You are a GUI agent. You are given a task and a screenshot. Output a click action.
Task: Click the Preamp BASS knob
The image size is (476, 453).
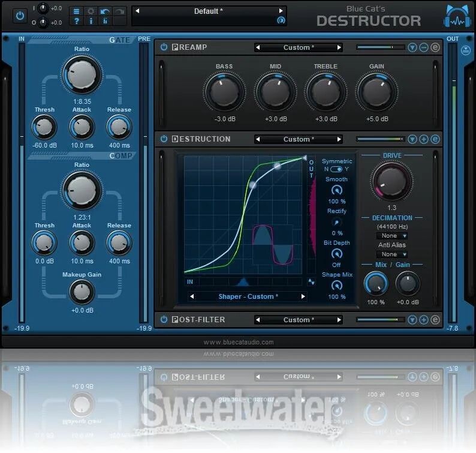[x=224, y=91]
